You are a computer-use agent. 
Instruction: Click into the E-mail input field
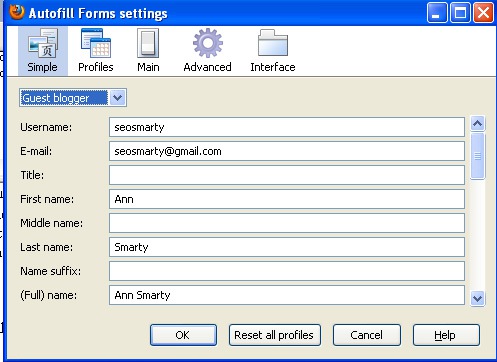pyautogui.click(x=287, y=151)
